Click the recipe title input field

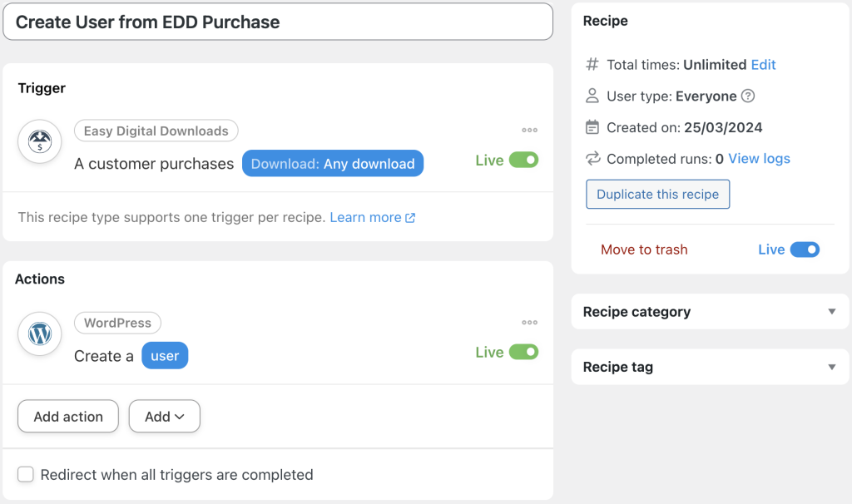(279, 22)
